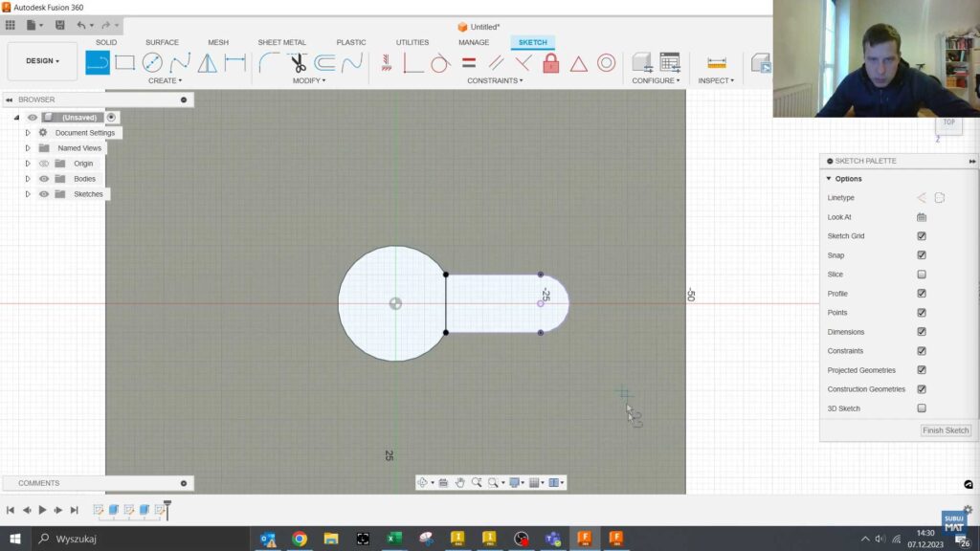The width and height of the screenshot is (980, 551).
Task: Click the Orbit icon in navigation bar
Action: [423, 482]
